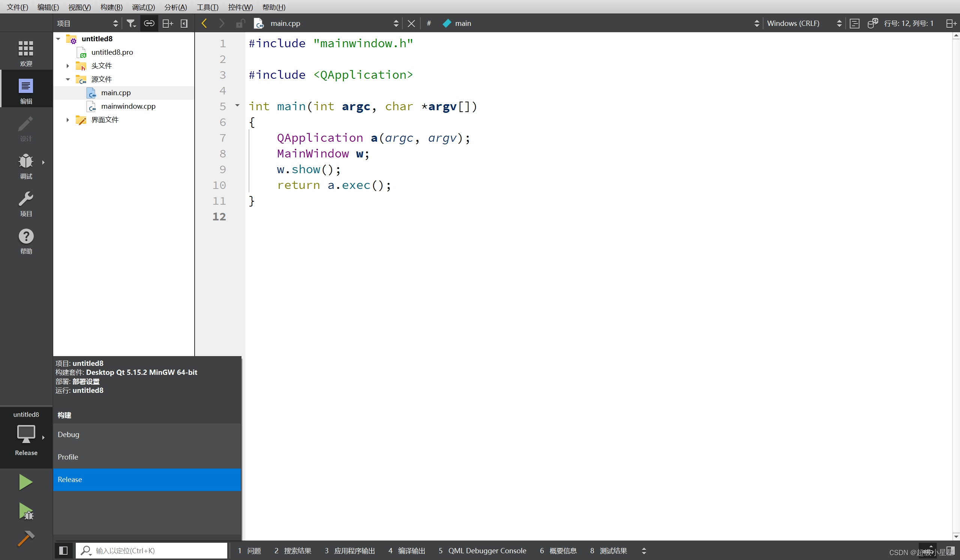This screenshot has height=560, width=960.
Task: Open the 搜索结果 output pane
Action: click(292, 551)
